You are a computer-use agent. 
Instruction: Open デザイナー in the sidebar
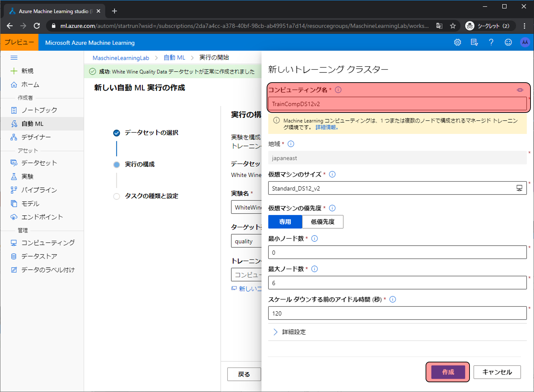(36, 137)
